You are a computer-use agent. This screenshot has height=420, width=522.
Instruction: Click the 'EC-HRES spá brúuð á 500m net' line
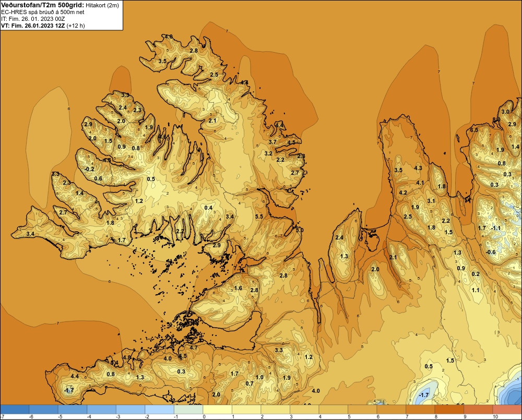(43, 12)
